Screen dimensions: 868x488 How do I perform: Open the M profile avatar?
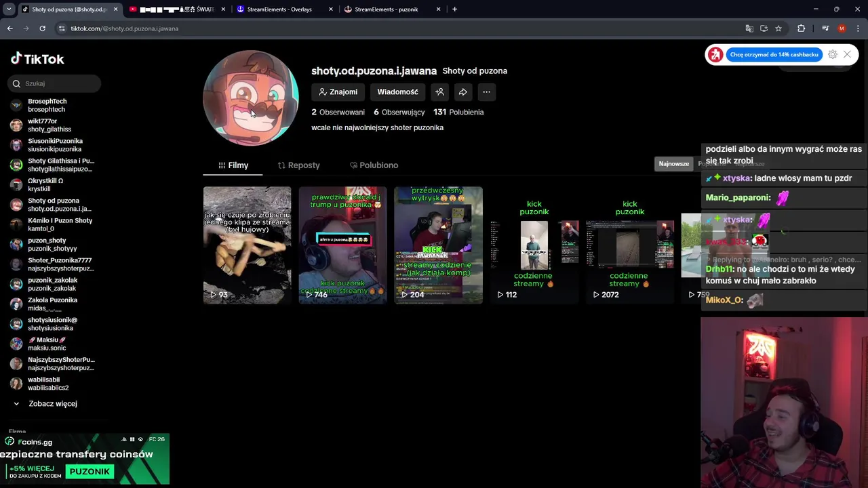coord(842,28)
